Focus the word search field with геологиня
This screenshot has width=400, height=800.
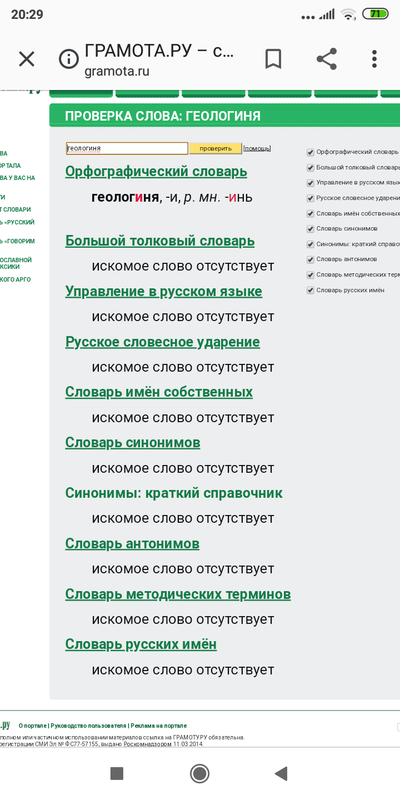(x=127, y=148)
